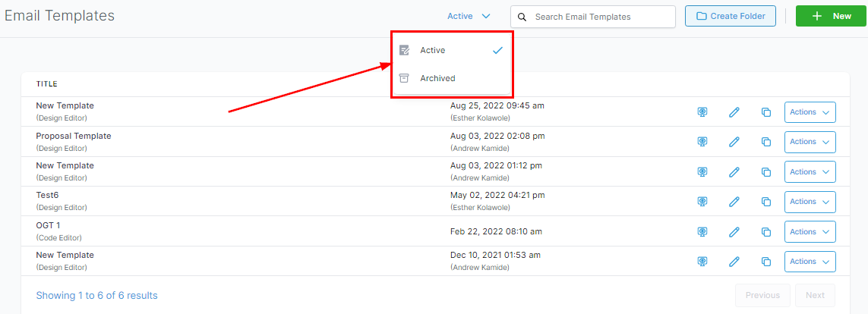Open Actions menu for OGT 1 row

810,232
